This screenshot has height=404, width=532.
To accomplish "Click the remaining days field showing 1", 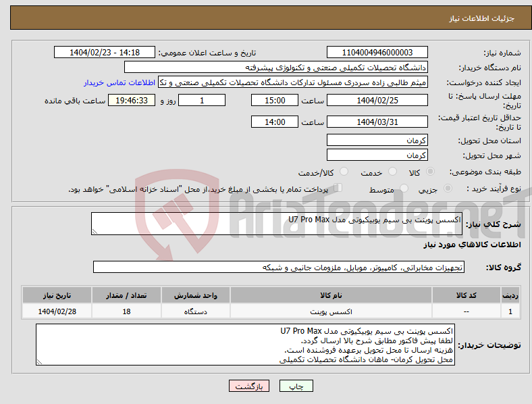I will (x=202, y=100).
